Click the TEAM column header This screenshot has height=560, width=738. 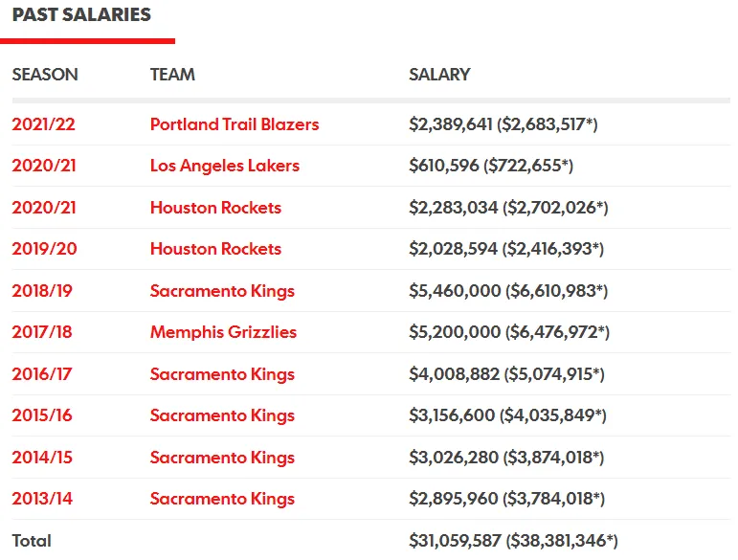coord(172,75)
